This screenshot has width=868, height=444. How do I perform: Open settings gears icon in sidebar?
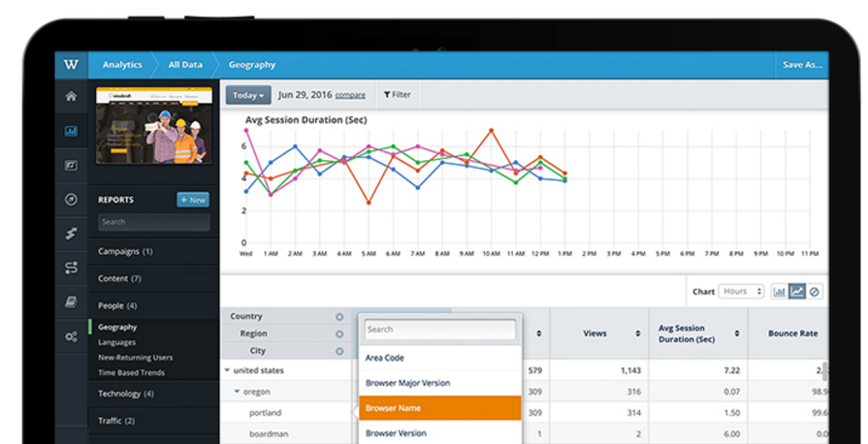[71, 336]
